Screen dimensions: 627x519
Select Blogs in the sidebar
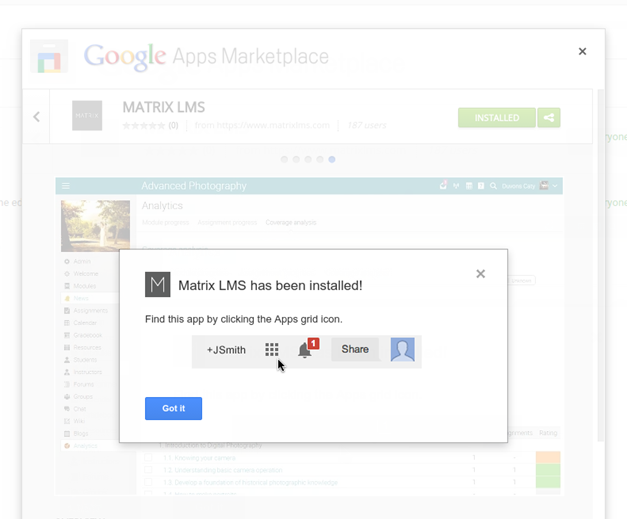(81, 433)
